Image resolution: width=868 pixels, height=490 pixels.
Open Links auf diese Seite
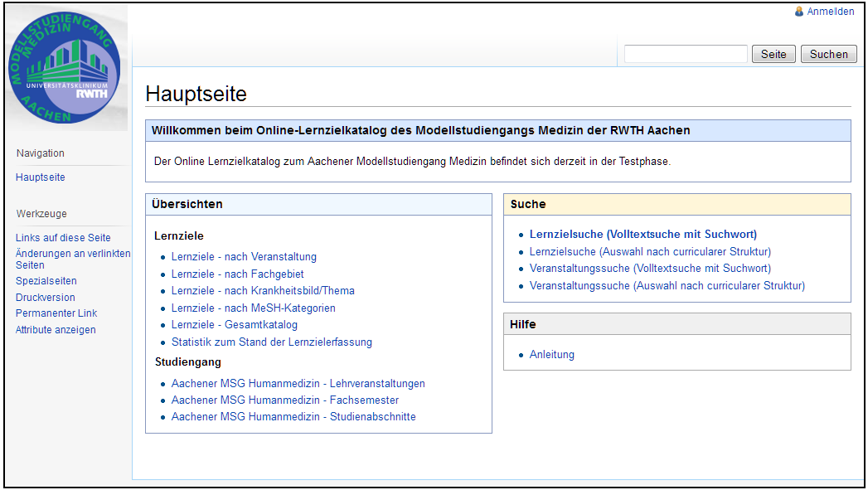click(63, 238)
